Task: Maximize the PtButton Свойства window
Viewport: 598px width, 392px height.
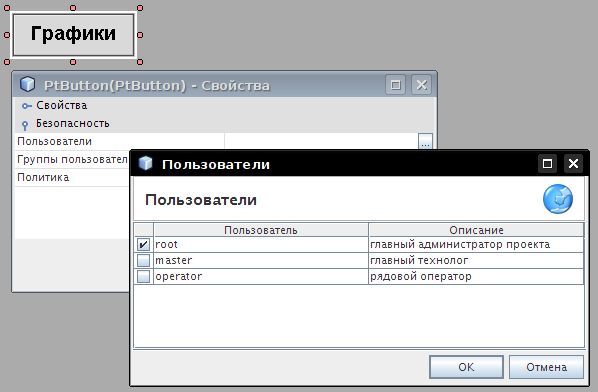Action: click(x=395, y=85)
